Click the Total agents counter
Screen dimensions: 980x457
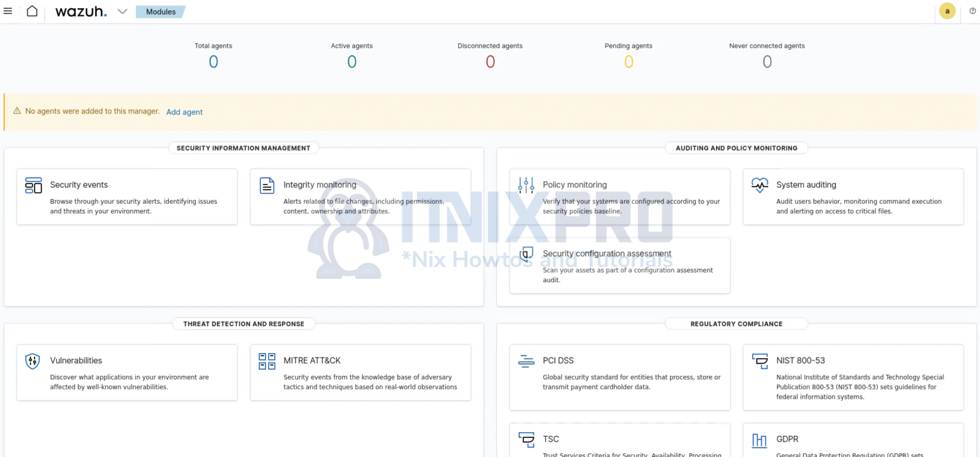(x=213, y=61)
